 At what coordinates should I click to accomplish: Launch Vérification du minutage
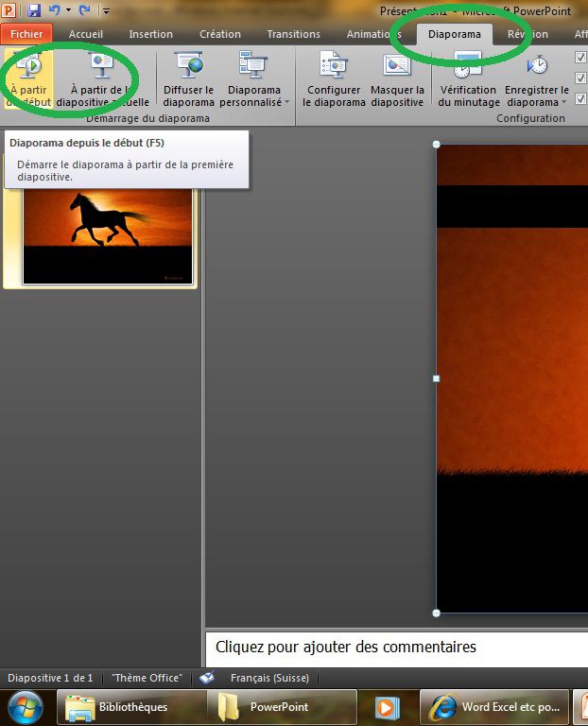click(x=467, y=79)
